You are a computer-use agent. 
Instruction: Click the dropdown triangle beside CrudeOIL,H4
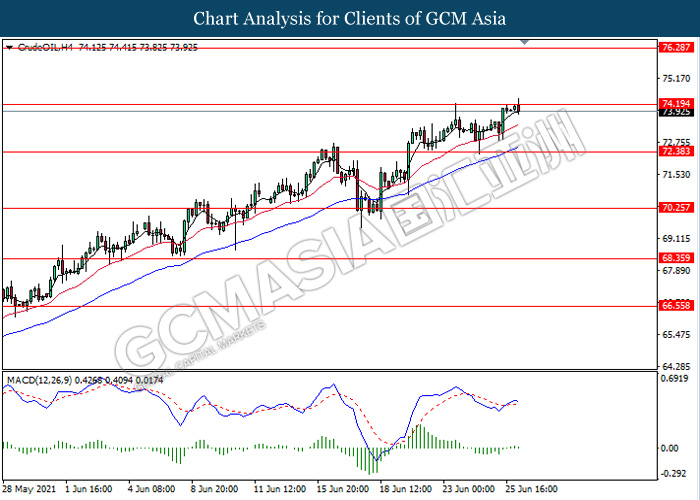[9, 47]
